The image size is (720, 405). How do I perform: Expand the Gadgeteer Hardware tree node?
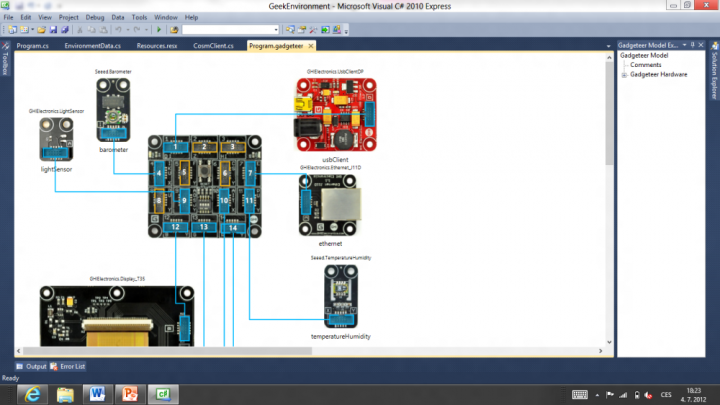point(623,74)
